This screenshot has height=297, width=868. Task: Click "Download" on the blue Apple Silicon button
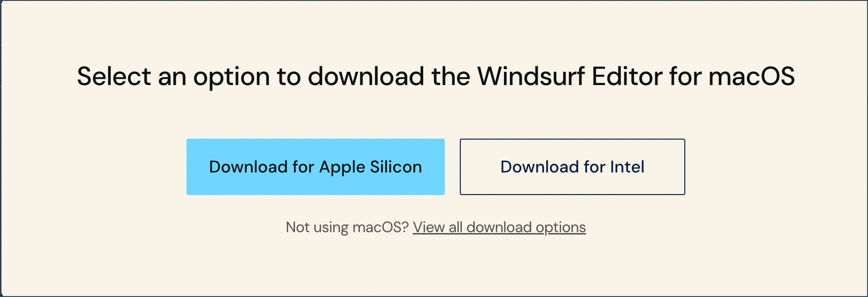[x=248, y=167]
